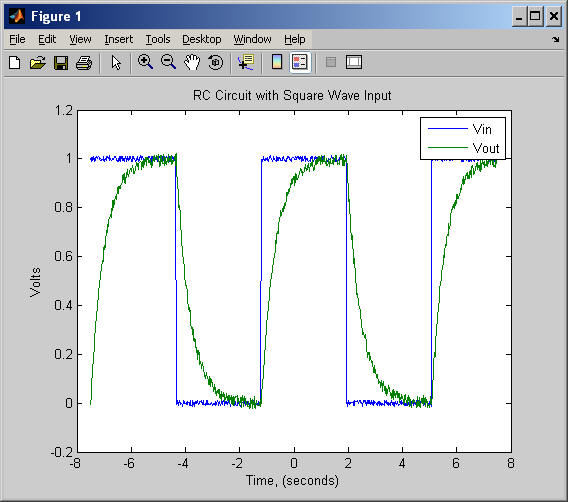Enable the Data Cursor tool
Screen dimensions: 568x502
(x=246, y=62)
